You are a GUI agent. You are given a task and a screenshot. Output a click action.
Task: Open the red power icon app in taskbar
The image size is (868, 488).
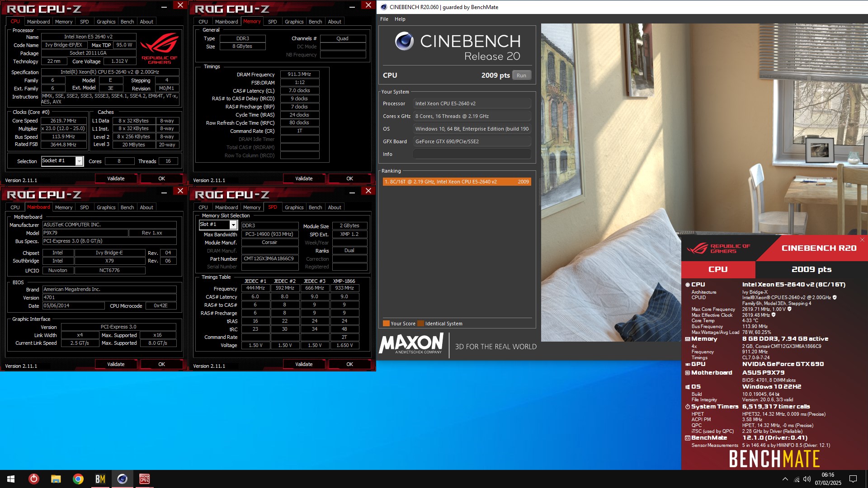point(34,479)
